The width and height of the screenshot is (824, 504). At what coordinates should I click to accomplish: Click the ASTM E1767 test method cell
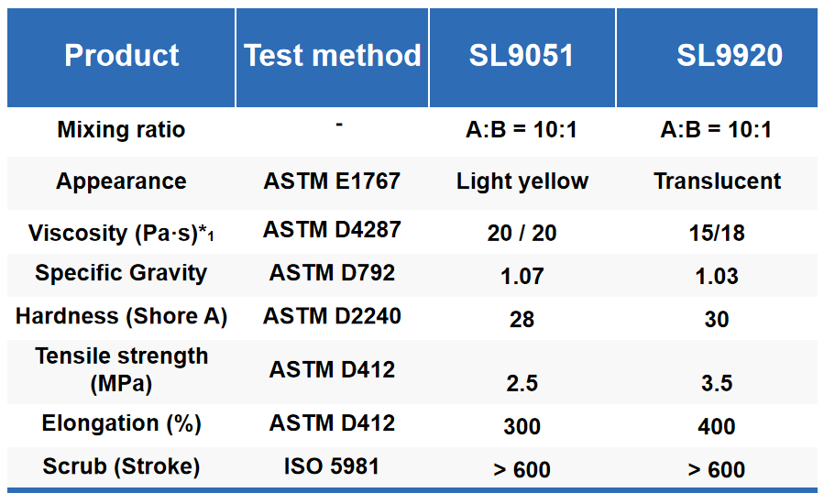(x=332, y=181)
